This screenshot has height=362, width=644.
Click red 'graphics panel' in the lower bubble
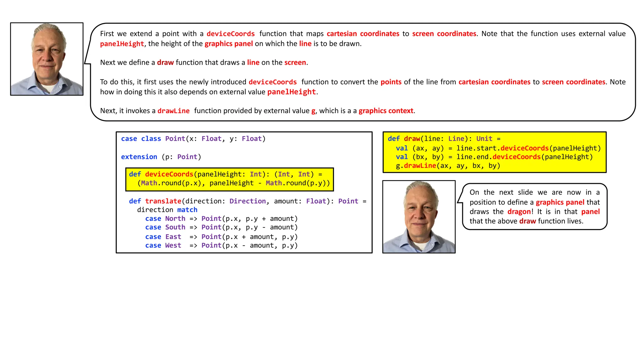tap(560, 202)
